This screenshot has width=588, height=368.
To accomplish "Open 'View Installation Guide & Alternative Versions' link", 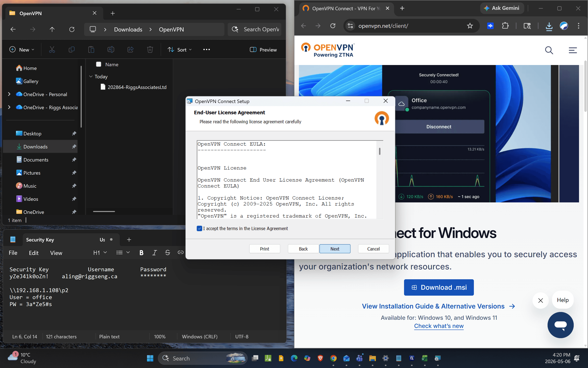I will 438,306.
